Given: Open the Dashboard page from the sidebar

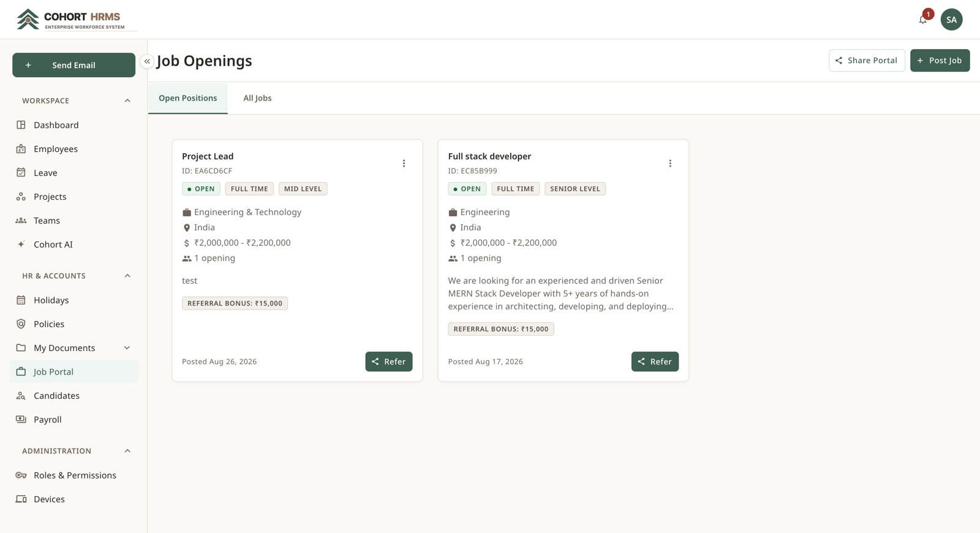Looking at the screenshot, I should tap(73, 125).
